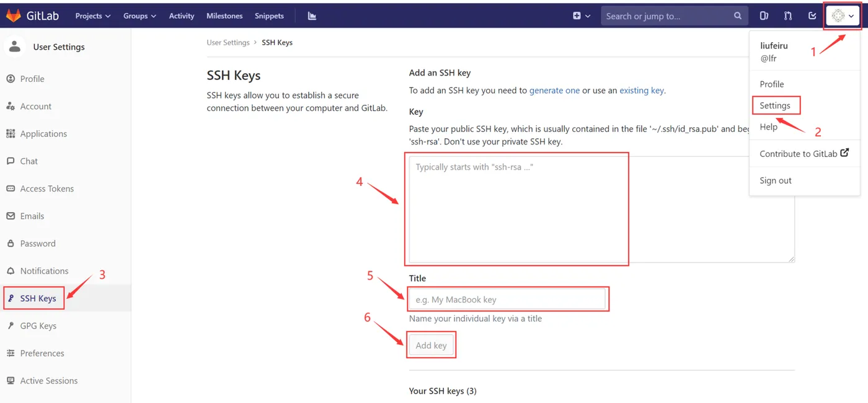Open Account text in left sidebar
This screenshot has width=868, height=403.
36,106
